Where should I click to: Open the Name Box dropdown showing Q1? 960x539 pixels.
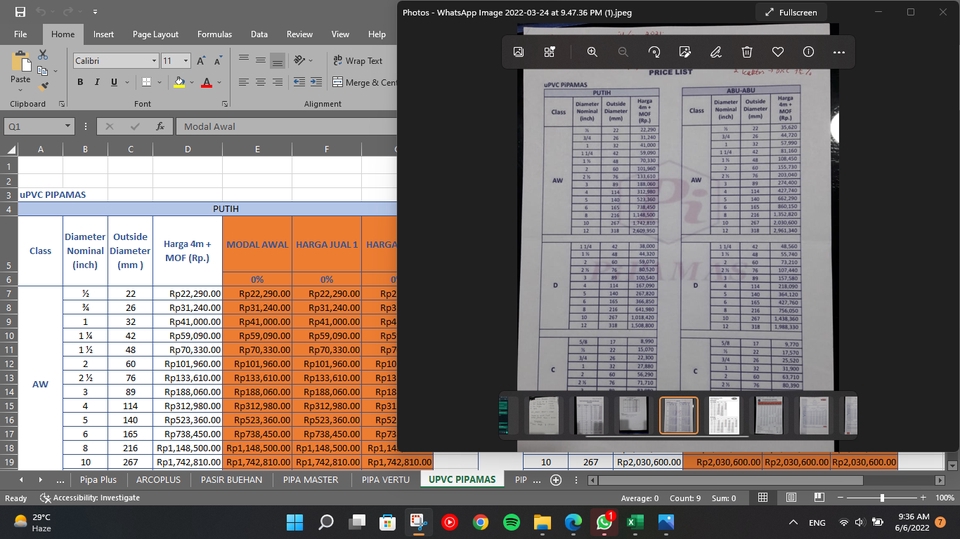click(x=67, y=126)
